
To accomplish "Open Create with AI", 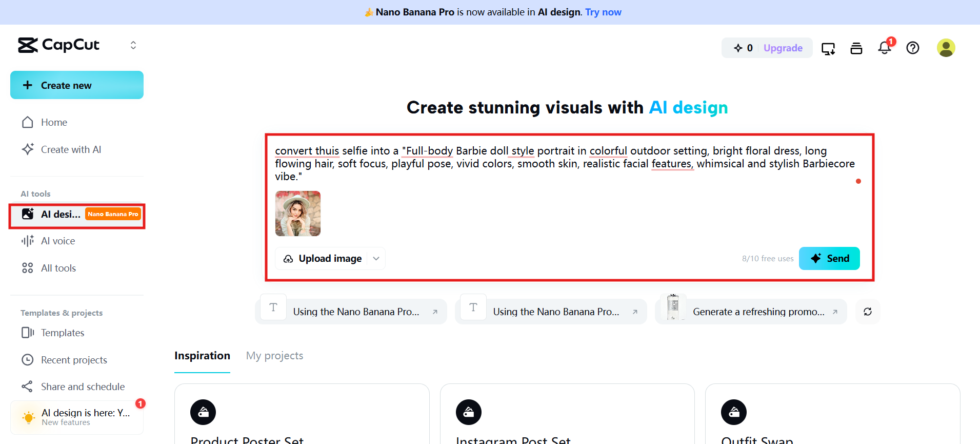I will coord(77,149).
